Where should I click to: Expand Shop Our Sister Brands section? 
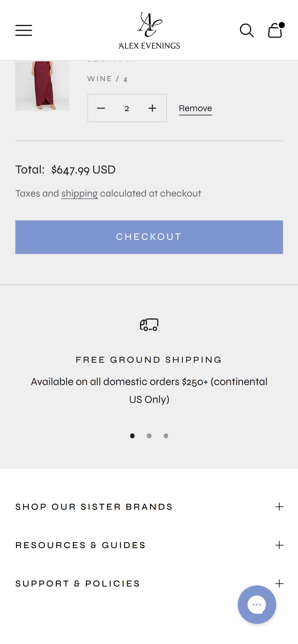149,506
